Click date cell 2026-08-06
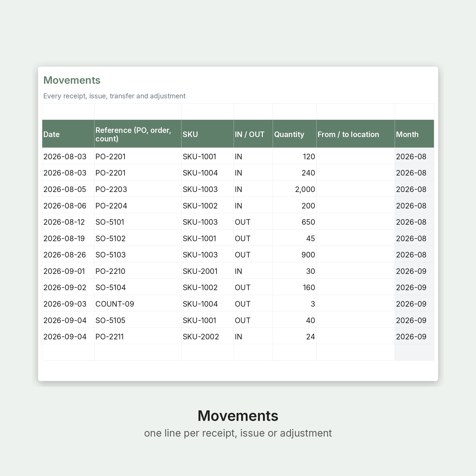This screenshot has width=476, height=476. click(x=68, y=205)
